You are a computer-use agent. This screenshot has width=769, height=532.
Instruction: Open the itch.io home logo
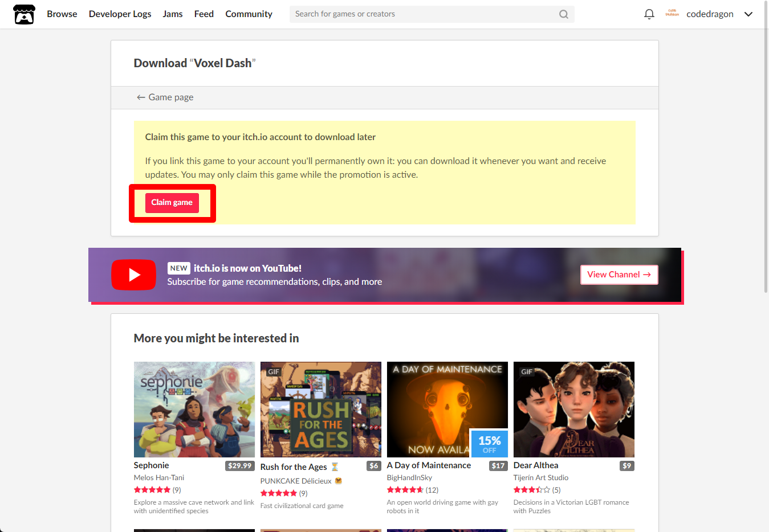[24, 14]
